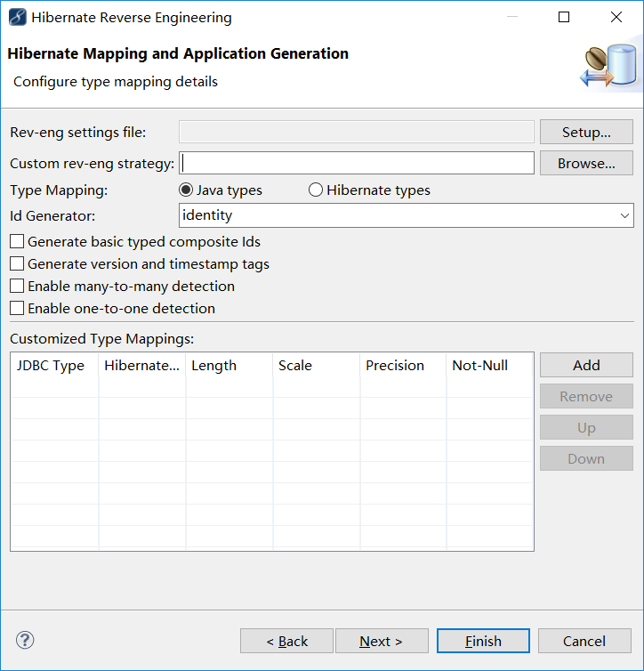Screen dimensions: 644x671
Task: Click the Down button
Action: 586,458
